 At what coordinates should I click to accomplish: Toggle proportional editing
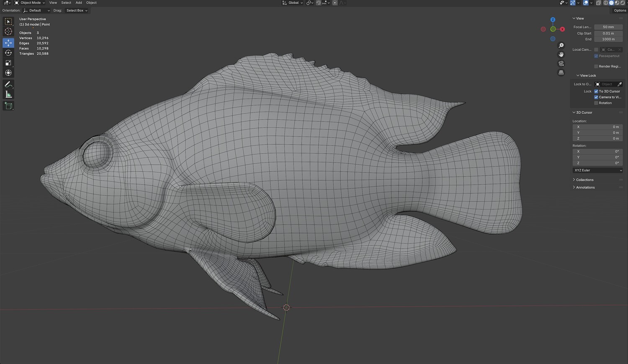tap(335, 3)
